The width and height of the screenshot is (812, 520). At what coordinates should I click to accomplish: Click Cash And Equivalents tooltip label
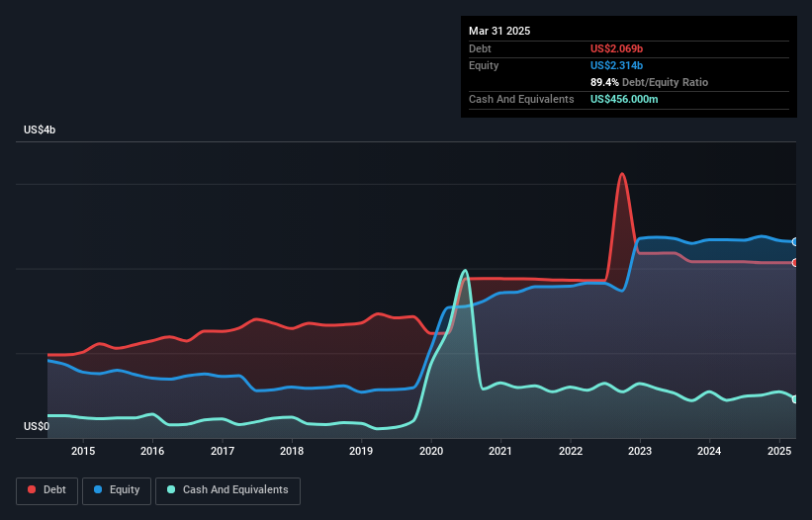pos(521,99)
